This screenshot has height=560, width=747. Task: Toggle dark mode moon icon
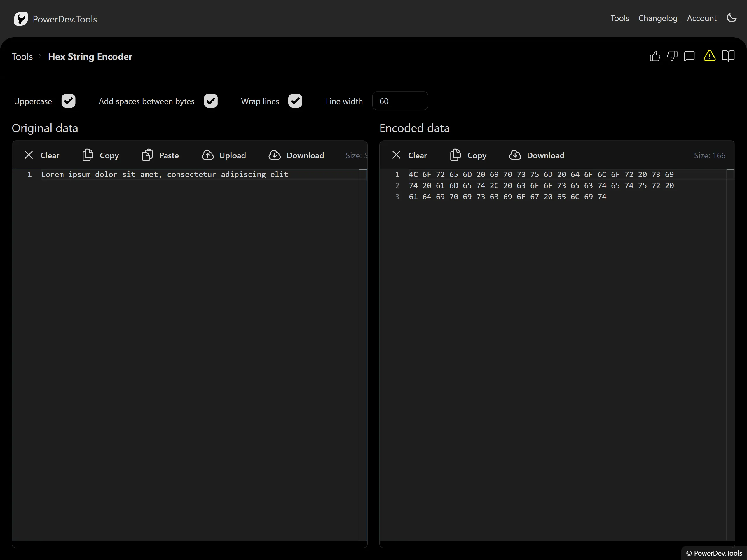click(x=732, y=18)
